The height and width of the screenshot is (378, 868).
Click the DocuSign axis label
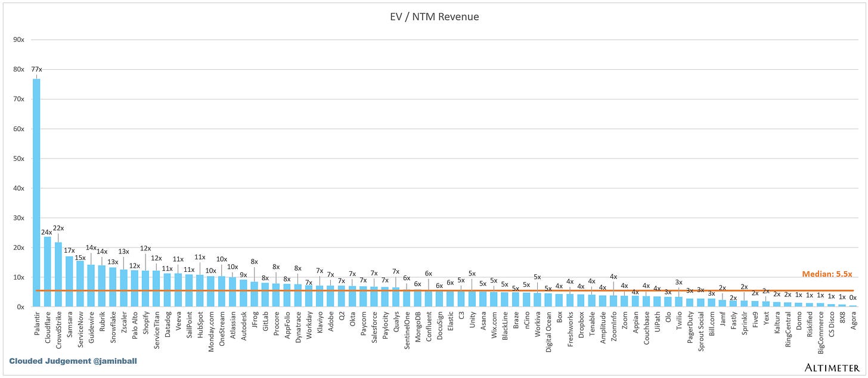(x=439, y=326)
